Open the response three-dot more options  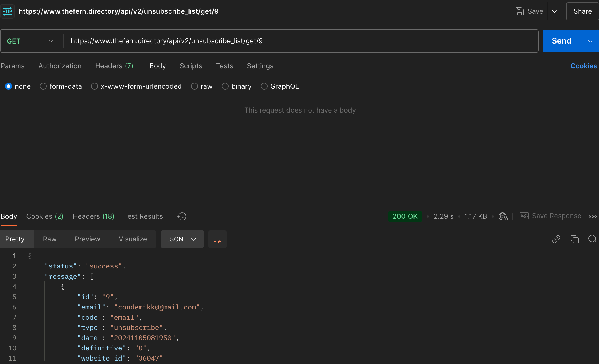pyautogui.click(x=592, y=216)
